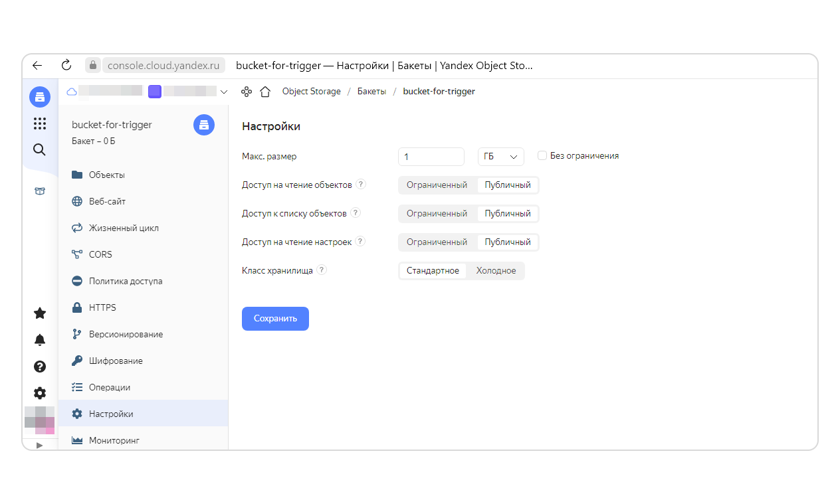Open the folder selector chevron in header
Viewport: 840px width, 504px height.
coord(224,92)
